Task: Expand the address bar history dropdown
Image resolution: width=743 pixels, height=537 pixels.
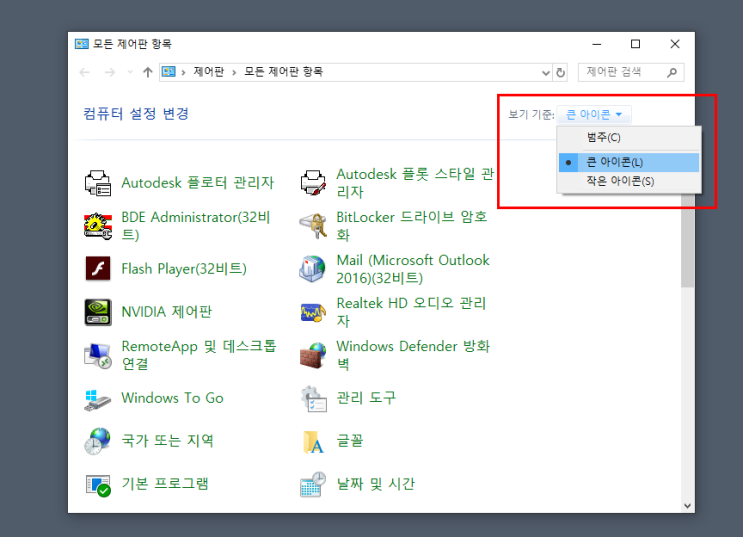Action: pyautogui.click(x=545, y=73)
